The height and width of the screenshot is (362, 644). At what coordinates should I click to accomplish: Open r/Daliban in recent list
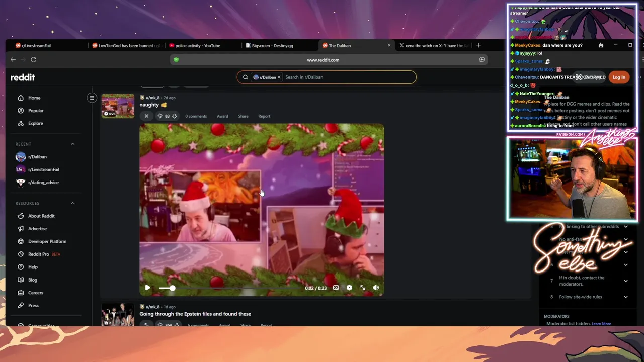click(x=37, y=157)
